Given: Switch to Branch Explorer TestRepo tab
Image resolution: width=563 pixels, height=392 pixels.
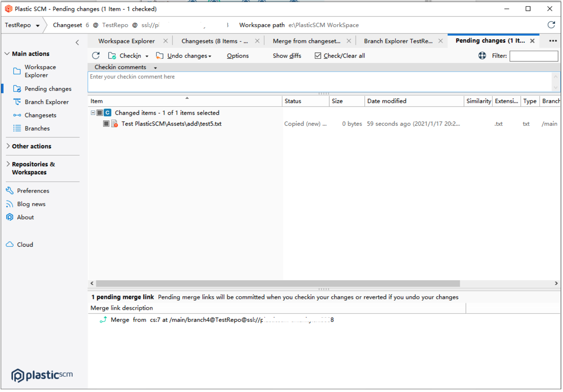Looking at the screenshot, I should coord(398,41).
